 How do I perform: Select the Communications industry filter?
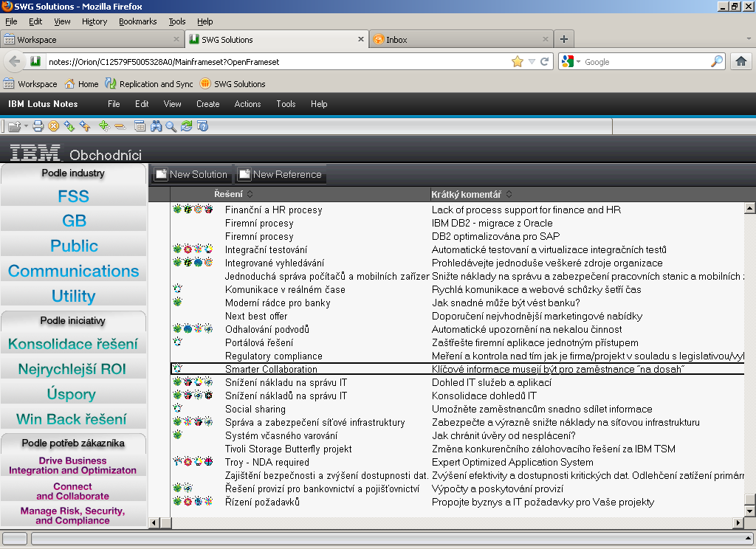click(73, 271)
